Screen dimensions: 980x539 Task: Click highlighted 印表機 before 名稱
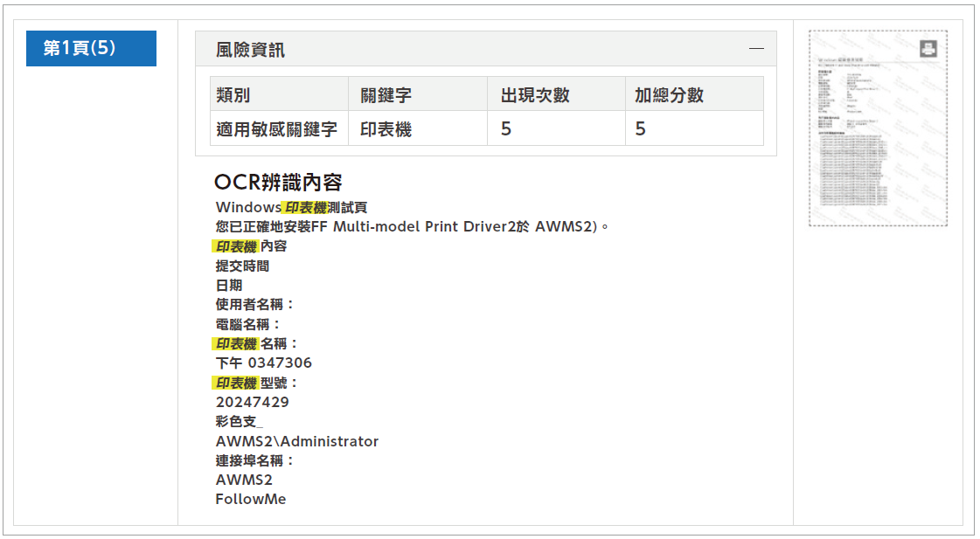tap(236, 343)
